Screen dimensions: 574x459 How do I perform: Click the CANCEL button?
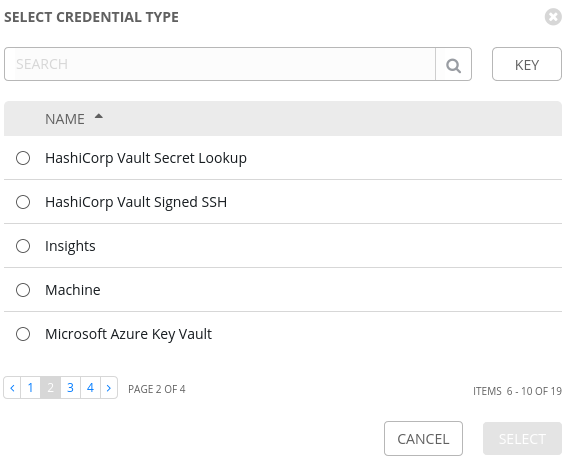[423, 439]
